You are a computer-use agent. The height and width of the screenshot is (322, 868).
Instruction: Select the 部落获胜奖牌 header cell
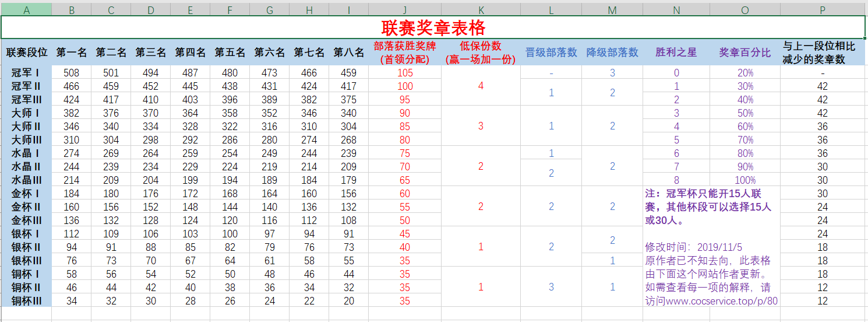405,52
